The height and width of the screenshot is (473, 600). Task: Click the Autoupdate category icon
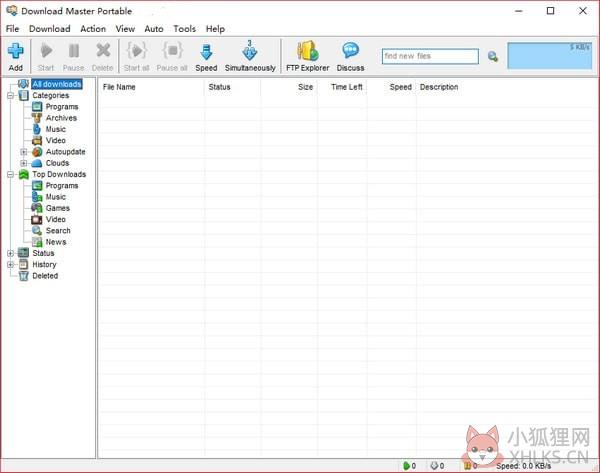point(37,152)
